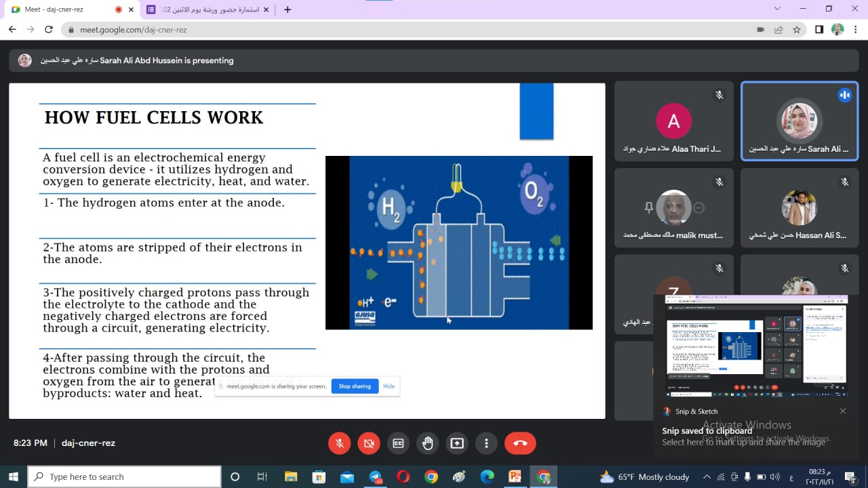Open a new browser tab
Screen dimensions: 868x488
[x=288, y=9]
